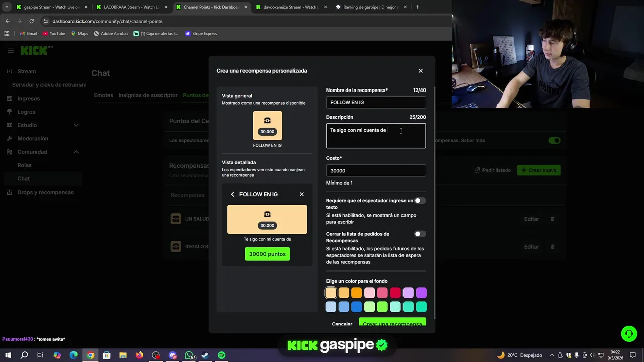
Task: Open Steam from the taskbar
Action: 205,355
